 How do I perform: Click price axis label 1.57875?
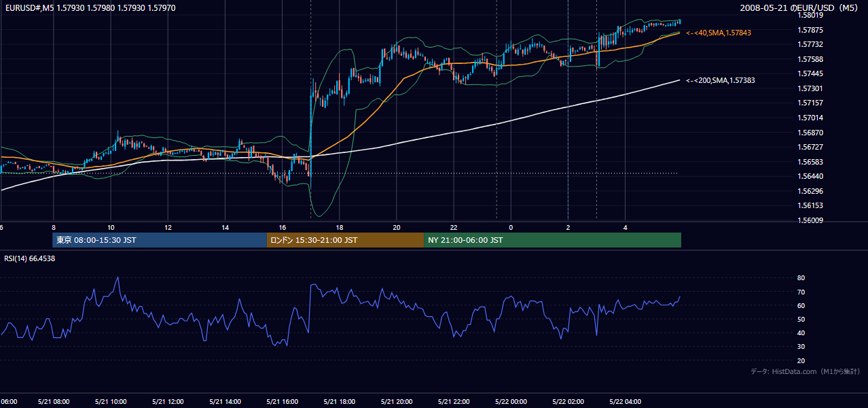809,30
